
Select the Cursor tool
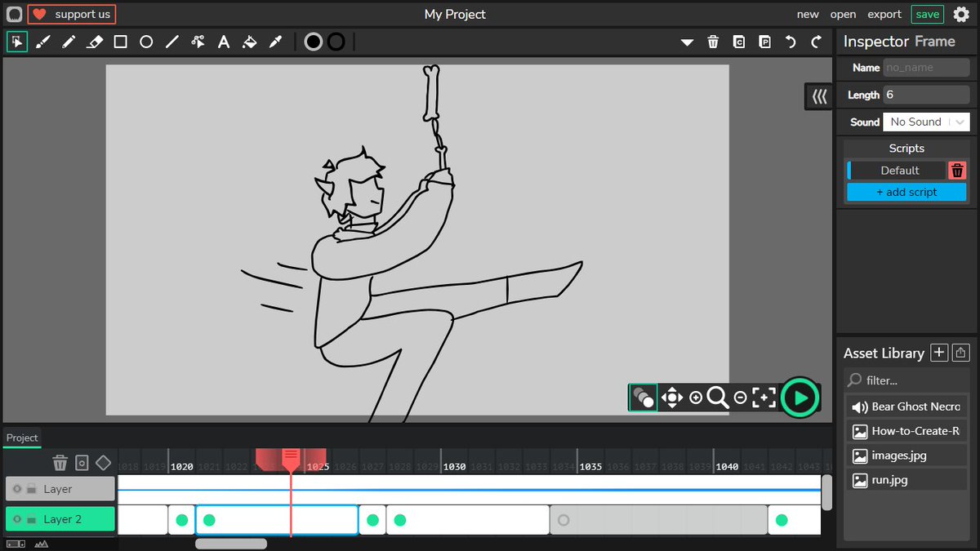[17, 42]
